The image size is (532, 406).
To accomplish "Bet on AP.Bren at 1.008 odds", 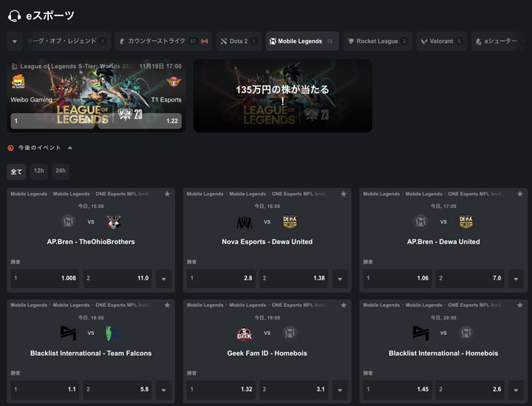I will (45, 278).
